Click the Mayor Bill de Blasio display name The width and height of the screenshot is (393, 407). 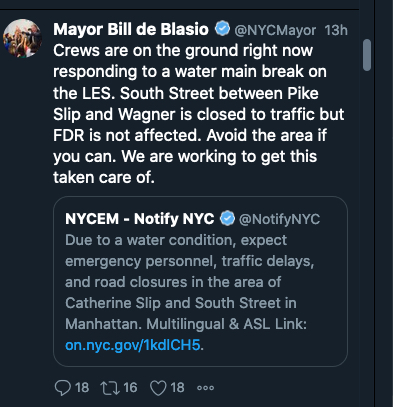click(131, 30)
